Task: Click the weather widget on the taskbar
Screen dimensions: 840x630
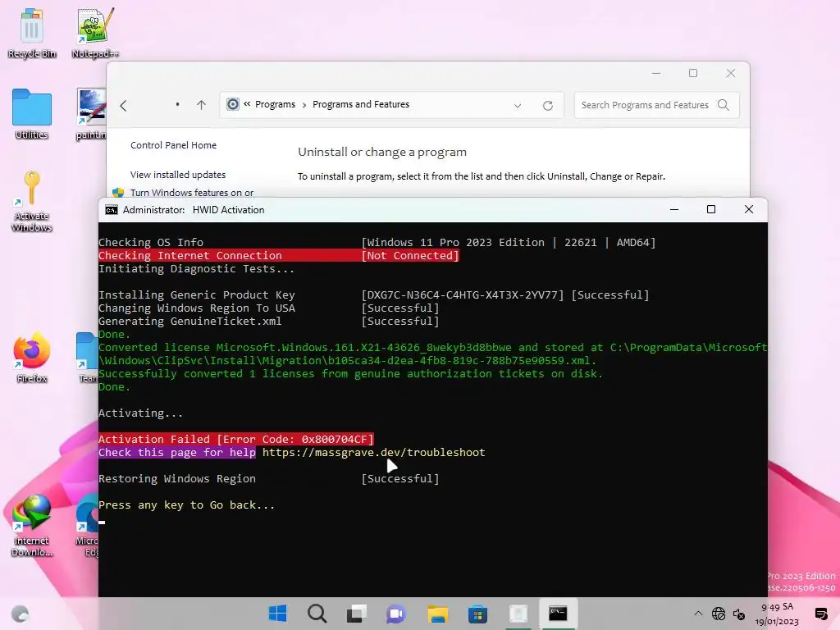Action: tap(20, 614)
